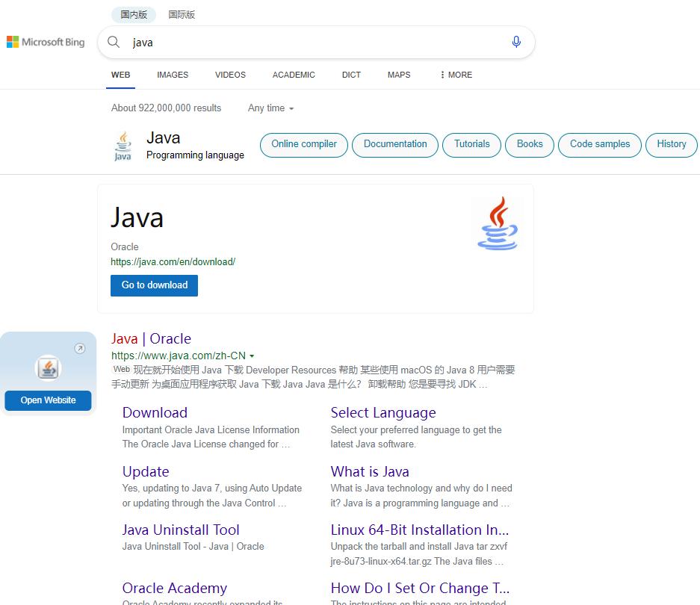Viewport: 700px width, 605px height.
Task: Switch to 国内版 tab
Action: tap(134, 14)
